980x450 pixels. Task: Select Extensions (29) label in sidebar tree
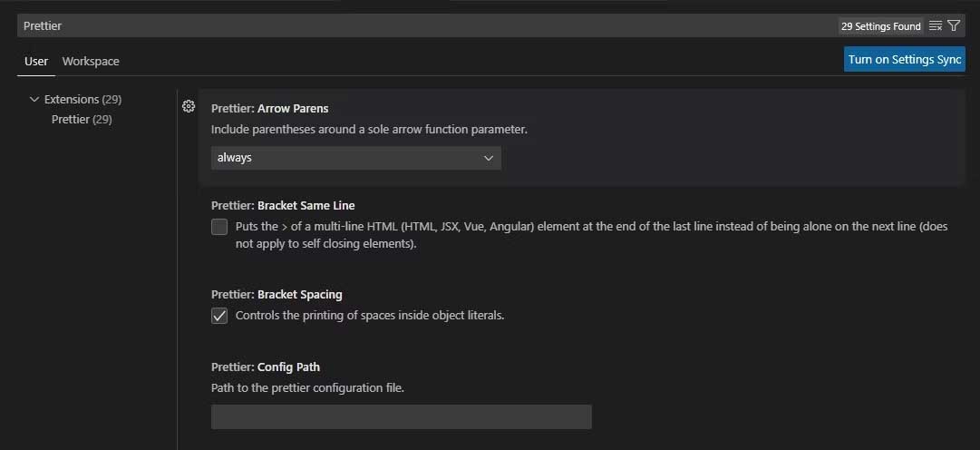tap(82, 99)
